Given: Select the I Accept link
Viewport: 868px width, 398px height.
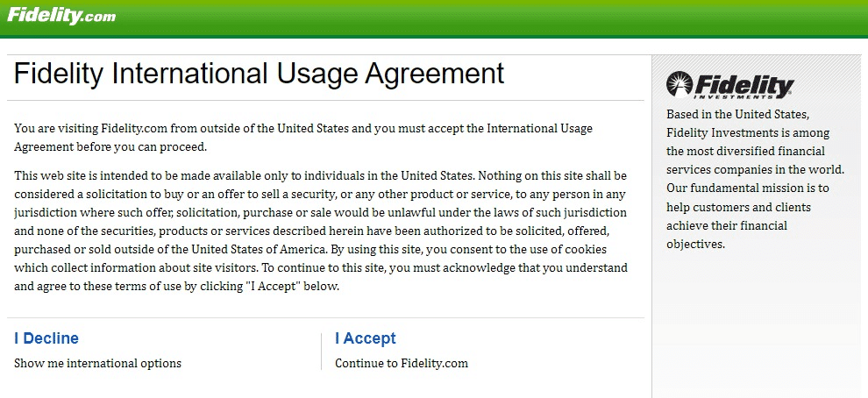Looking at the screenshot, I should click(x=366, y=338).
